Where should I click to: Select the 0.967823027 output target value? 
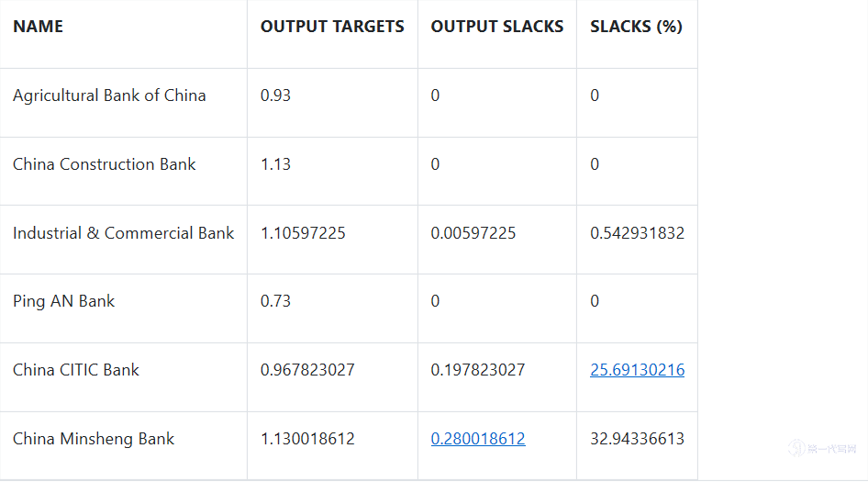point(307,370)
